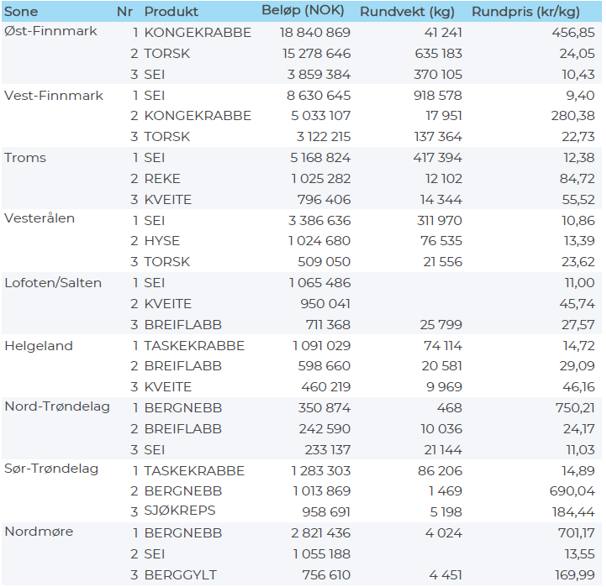The height and width of the screenshot is (587, 606).
Task: Click the Sone column header
Action: (23, 11)
